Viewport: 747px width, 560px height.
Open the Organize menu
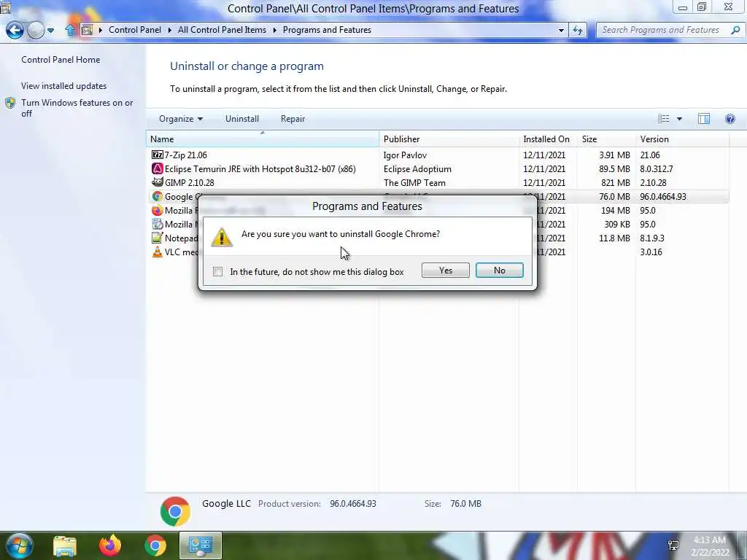tap(181, 119)
